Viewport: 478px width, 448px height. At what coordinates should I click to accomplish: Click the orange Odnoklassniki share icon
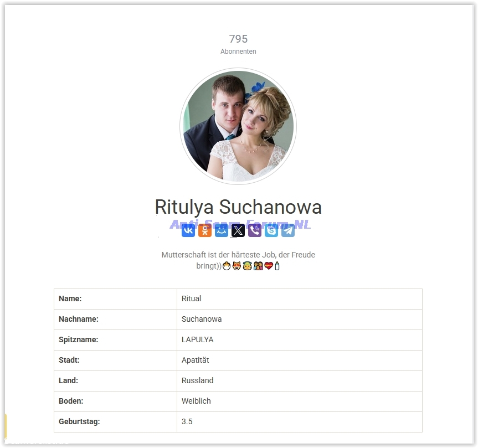[205, 230]
